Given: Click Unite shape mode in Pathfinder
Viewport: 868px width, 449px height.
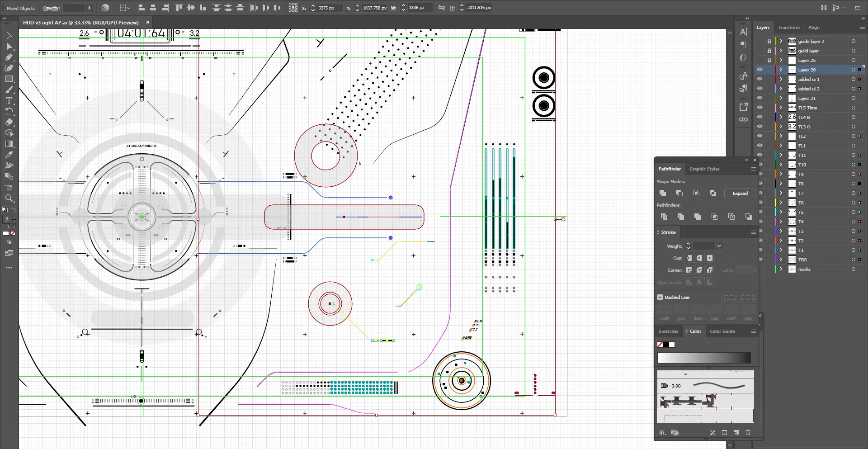Looking at the screenshot, I should (x=663, y=193).
